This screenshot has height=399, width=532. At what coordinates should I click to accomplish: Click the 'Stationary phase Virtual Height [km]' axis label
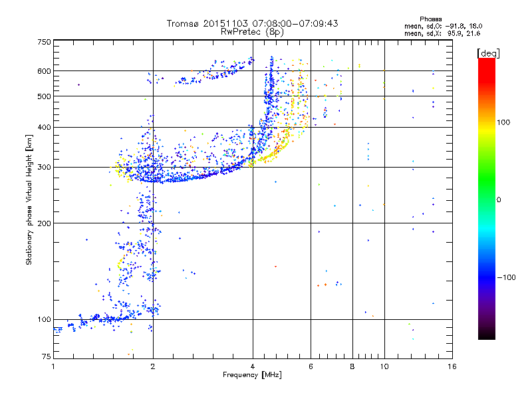pyautogui.click(x=29, y=200)
